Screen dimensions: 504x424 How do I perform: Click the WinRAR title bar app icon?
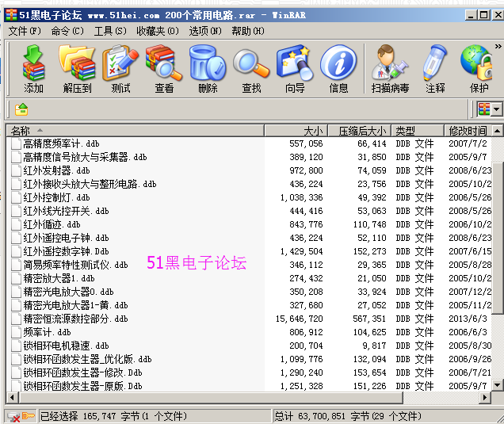click(11, 15)
